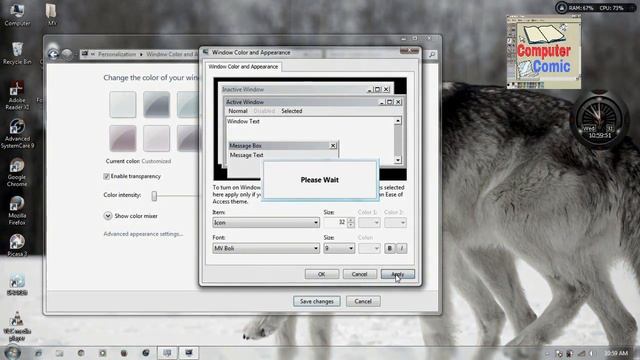Click the Current color Customized text
Viewport: 640px width, 360px height.
pyautogui.click(x=138, y=161)
